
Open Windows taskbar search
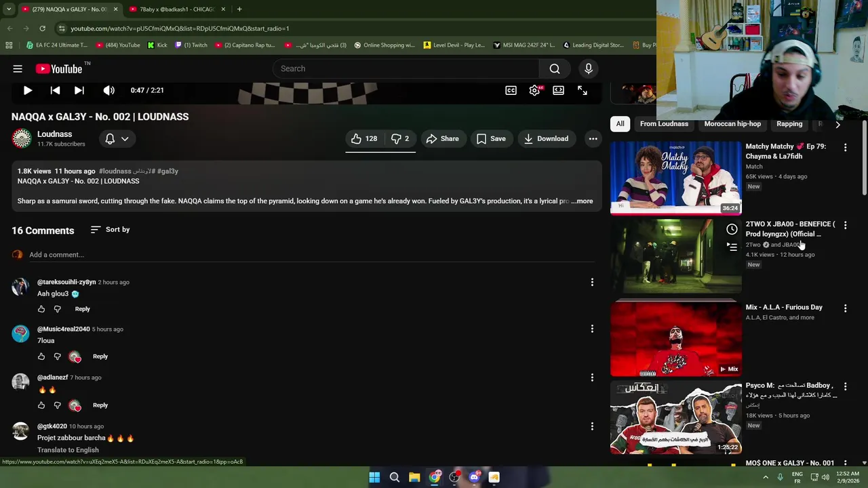click(394, 477)
